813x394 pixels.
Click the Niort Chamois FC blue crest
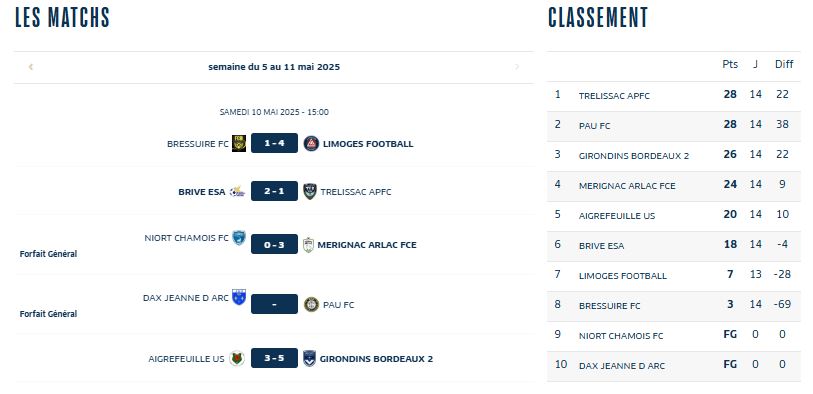click(x=239, y=238)
